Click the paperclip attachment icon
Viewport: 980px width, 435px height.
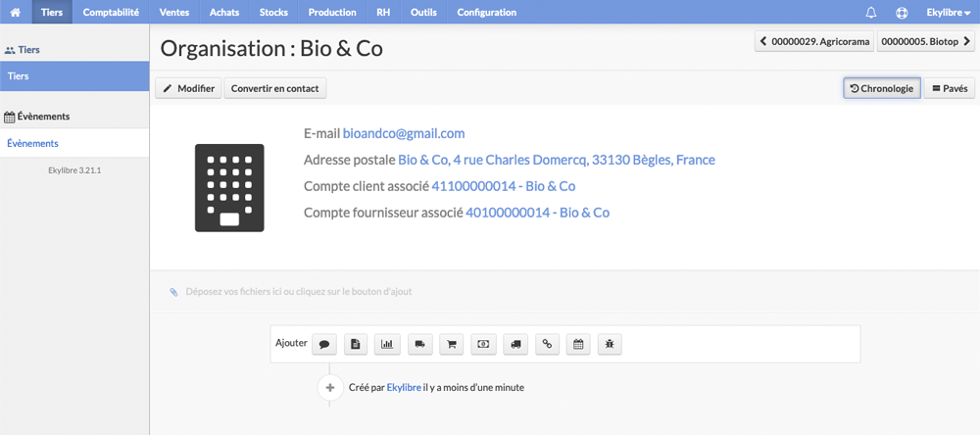(x=173, y=292)
